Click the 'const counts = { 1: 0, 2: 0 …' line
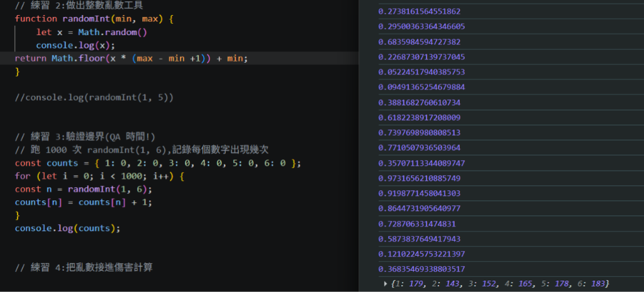Viewport: 644px width, 292px height. tap(158, 163)
